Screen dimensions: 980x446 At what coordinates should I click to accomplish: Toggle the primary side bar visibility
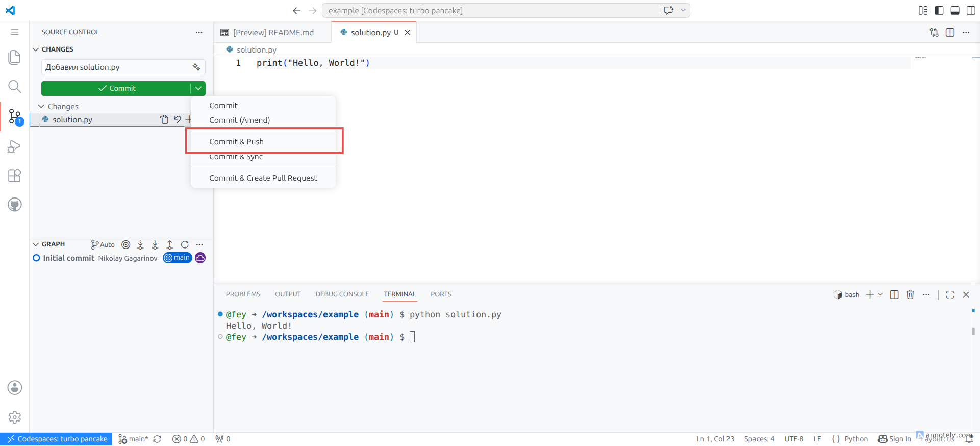(939, 10)
